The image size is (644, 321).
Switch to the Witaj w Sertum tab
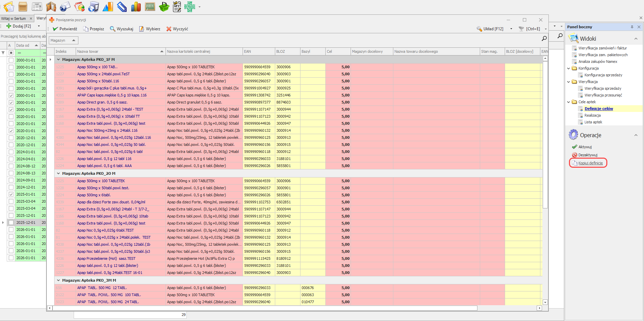click(x=13, y=18)
